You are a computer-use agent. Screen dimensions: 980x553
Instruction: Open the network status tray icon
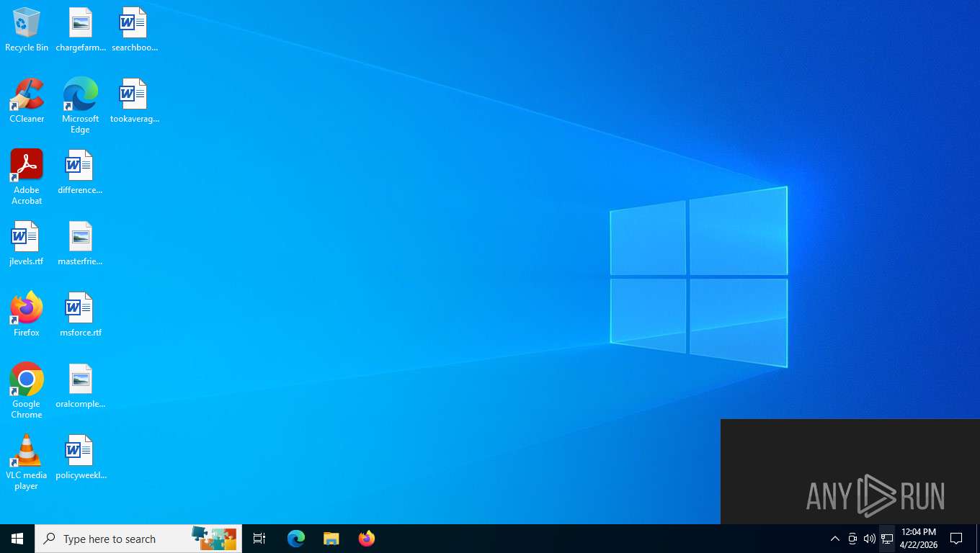coord(887,539)
